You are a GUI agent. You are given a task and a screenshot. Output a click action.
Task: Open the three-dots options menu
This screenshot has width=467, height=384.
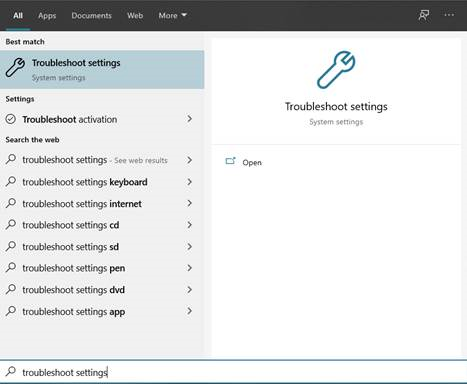point(449,15)
